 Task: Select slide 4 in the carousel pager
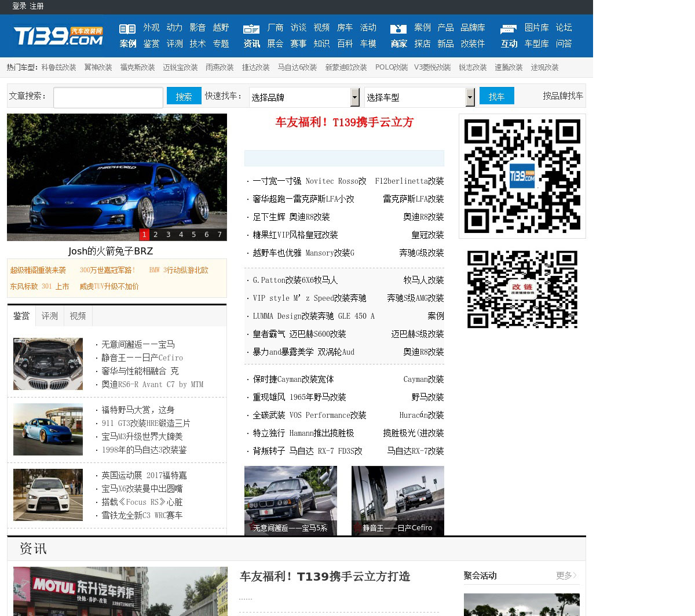click(181, 235)
